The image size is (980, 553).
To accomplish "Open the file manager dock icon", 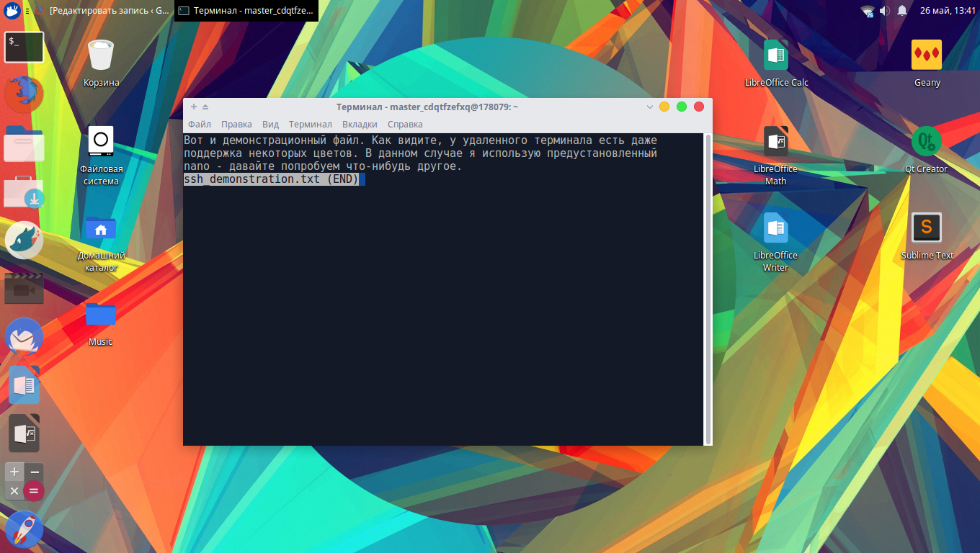I will 24,143.
